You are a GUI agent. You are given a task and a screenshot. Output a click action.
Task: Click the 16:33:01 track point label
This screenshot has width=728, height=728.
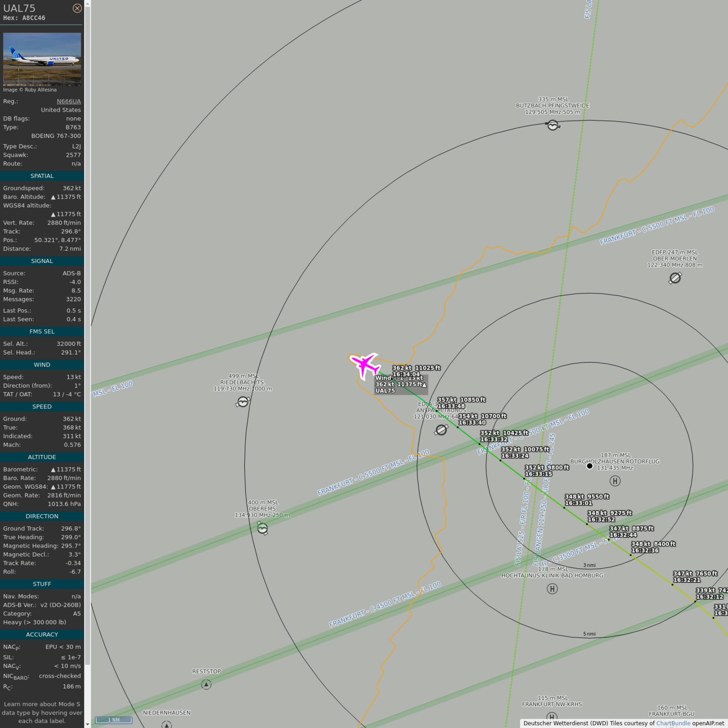[x=578, y=503]
